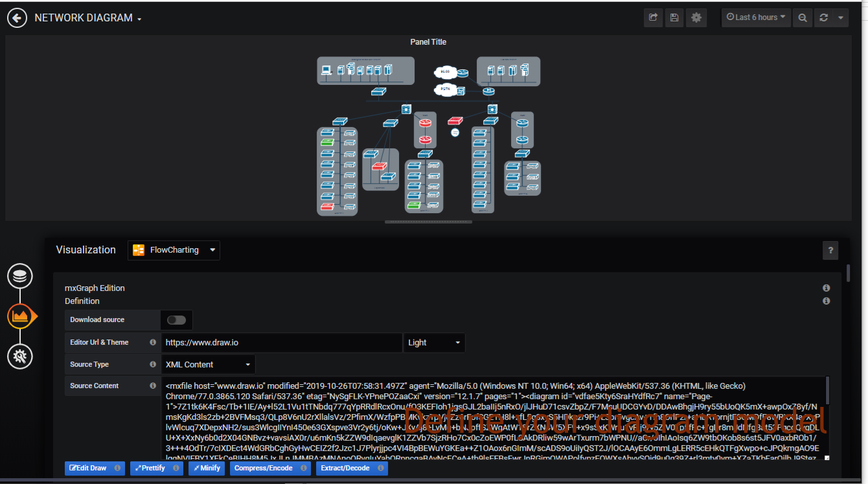Click the refresh dashboard icon

click(824, 18)
